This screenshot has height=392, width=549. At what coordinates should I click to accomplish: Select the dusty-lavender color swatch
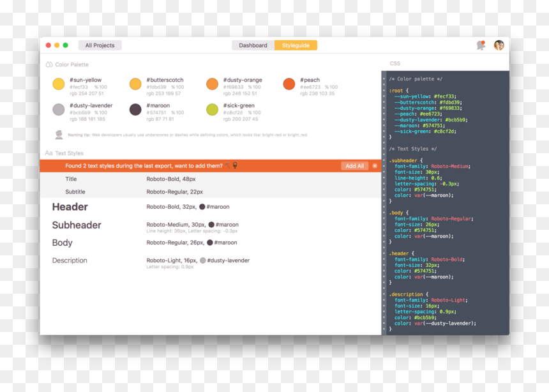[59, 110]
